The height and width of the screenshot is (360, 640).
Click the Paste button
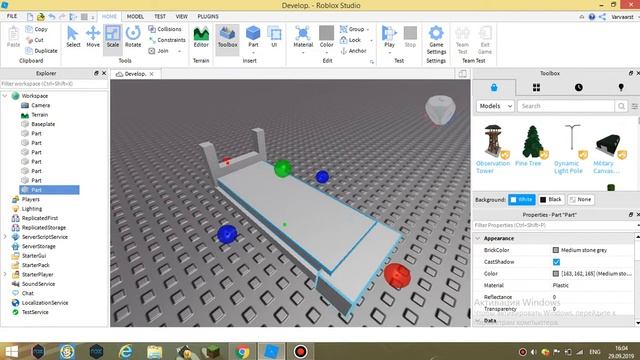pyautogui.click(x=13, y=37)
